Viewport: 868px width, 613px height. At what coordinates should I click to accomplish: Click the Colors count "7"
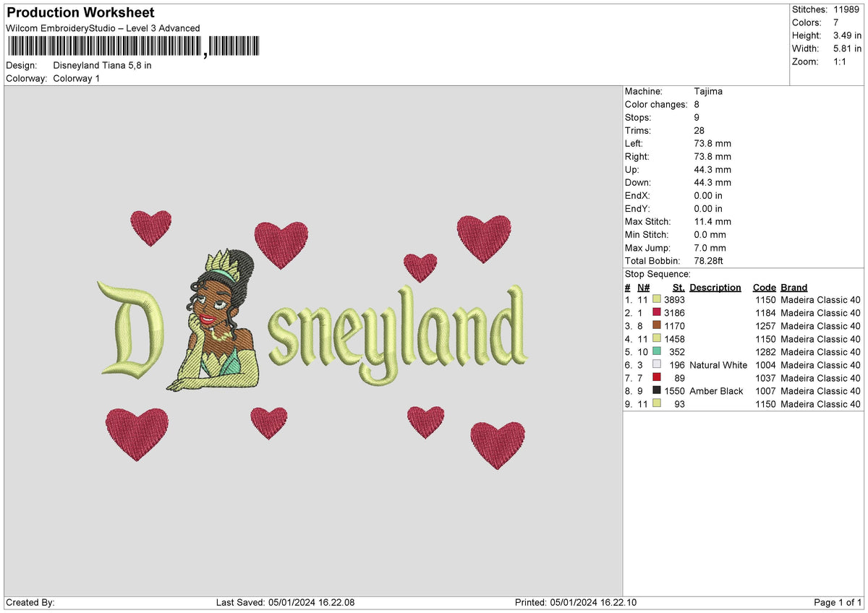pos(836,22)
